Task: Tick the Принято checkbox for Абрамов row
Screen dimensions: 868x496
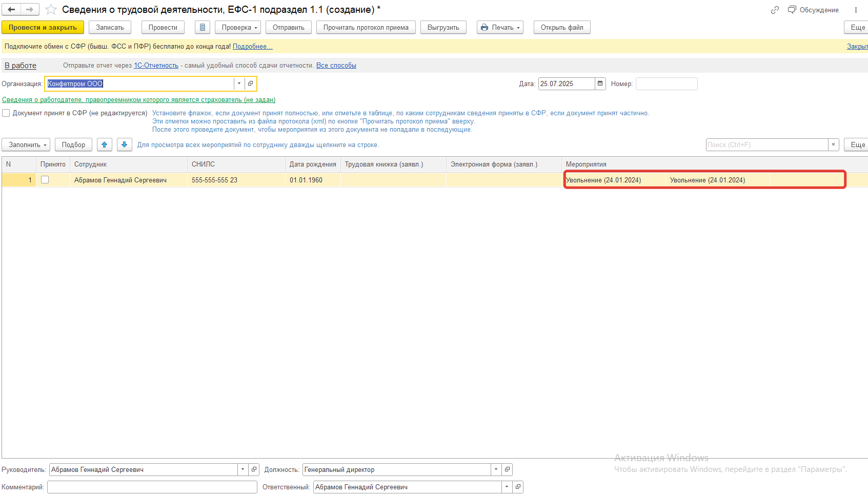Action: [x=45, y=180]
